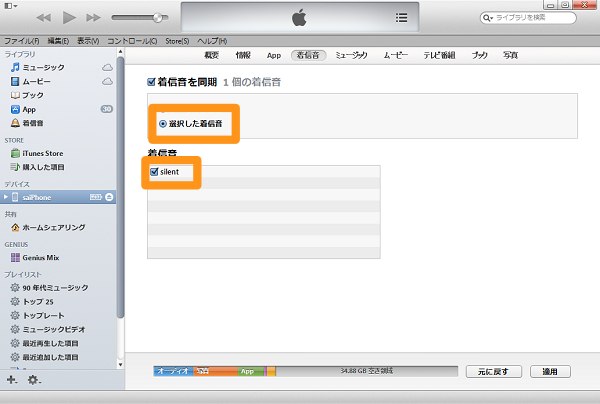
Task: Click the Play button in playback controls
Action: (69, 17)
